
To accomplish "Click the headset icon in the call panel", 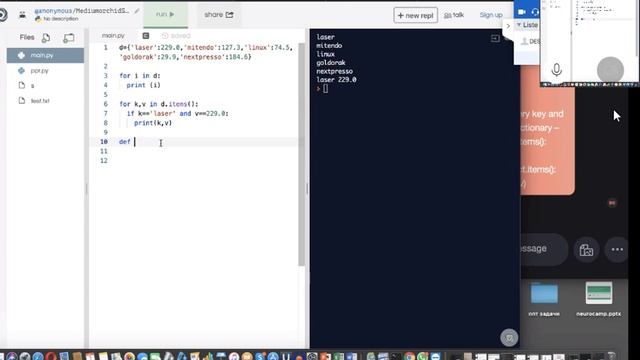I will point(536,12).
